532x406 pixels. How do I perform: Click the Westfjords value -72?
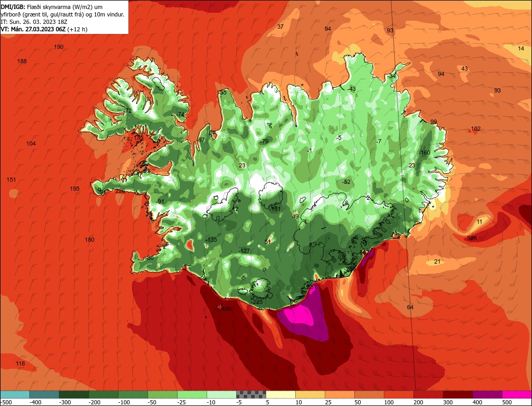click(127, 111)
